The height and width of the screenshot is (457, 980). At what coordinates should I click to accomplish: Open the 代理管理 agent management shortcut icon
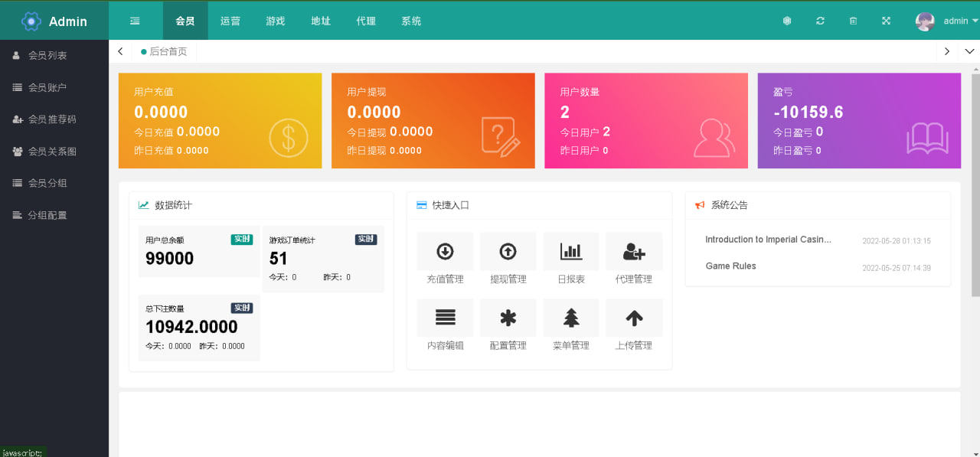(634, 252)
